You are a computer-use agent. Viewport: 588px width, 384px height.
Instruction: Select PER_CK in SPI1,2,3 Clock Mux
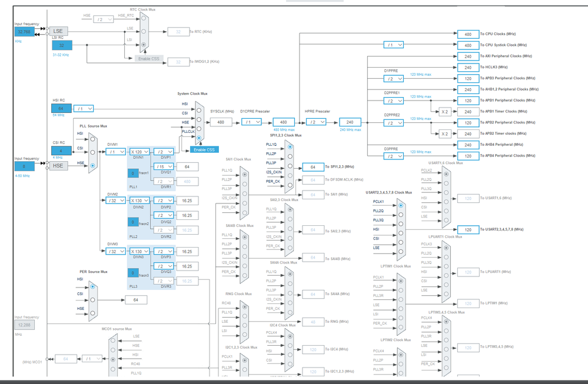(x=290, y=185)
